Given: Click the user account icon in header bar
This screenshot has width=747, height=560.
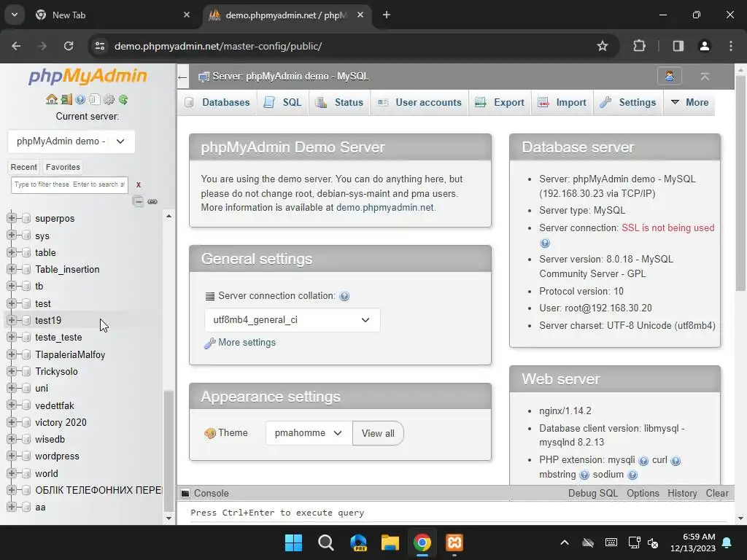Looking at the screenshot, I should pos(670,76).
